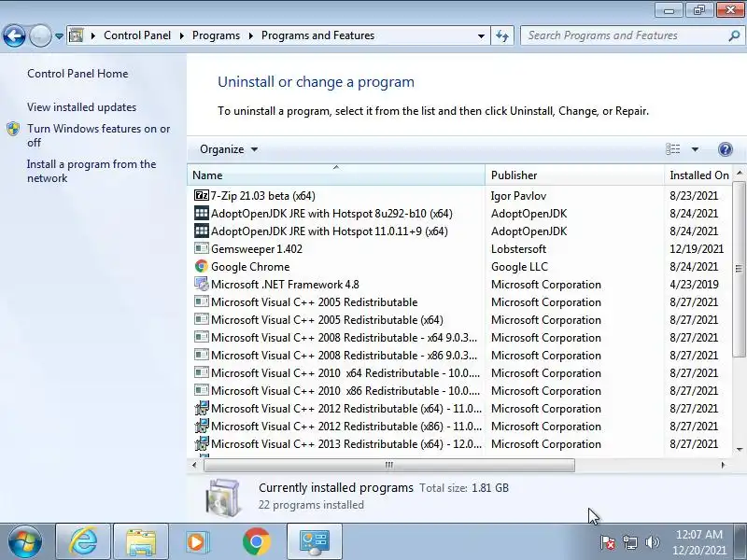The width and height of the screenshot is (747, 560).
Task: Open Turn Windows features on or off
Action: 99,135
